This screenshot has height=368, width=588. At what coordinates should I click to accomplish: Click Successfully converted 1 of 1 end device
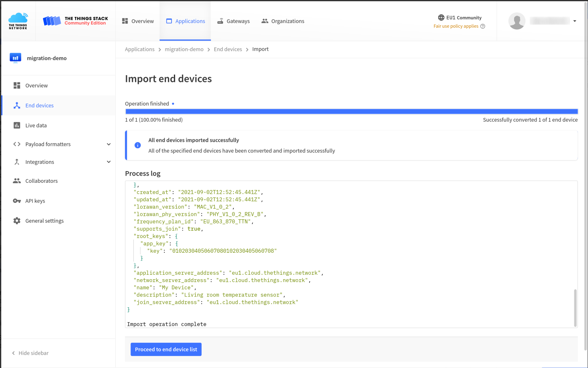(530, 120)
